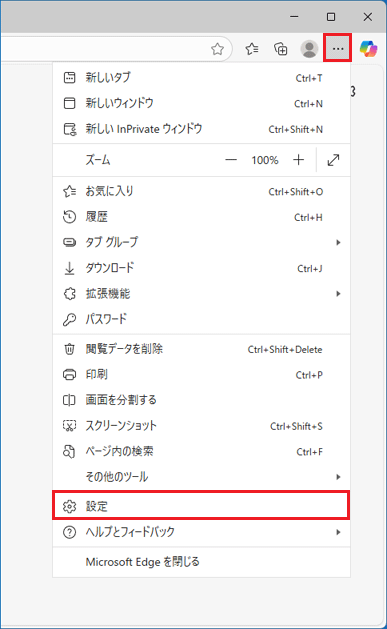Click the trash icon for 閲覧データを削除
The height and width of the screenshot is (629, 387).
(69, 349)
